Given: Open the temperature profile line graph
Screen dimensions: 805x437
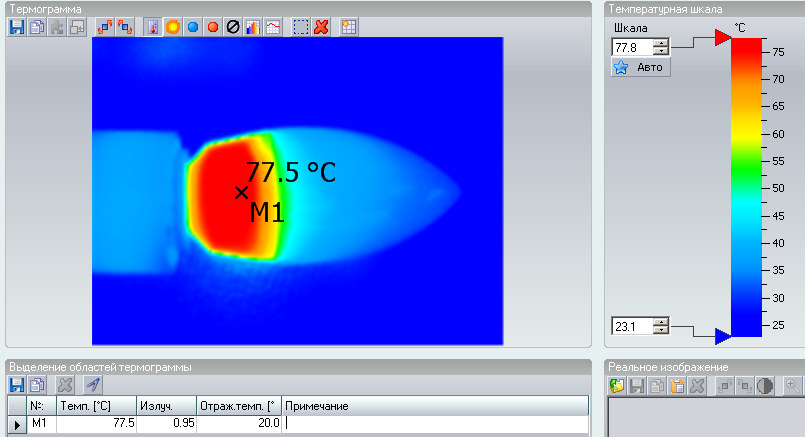Looking at the screenshot, I should click(x=273, y=27).
